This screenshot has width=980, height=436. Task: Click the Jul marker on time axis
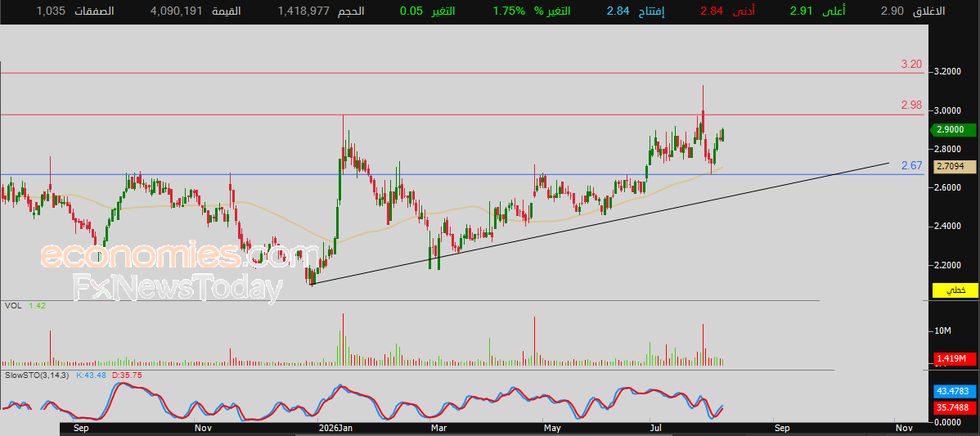[x=657, y=429]
